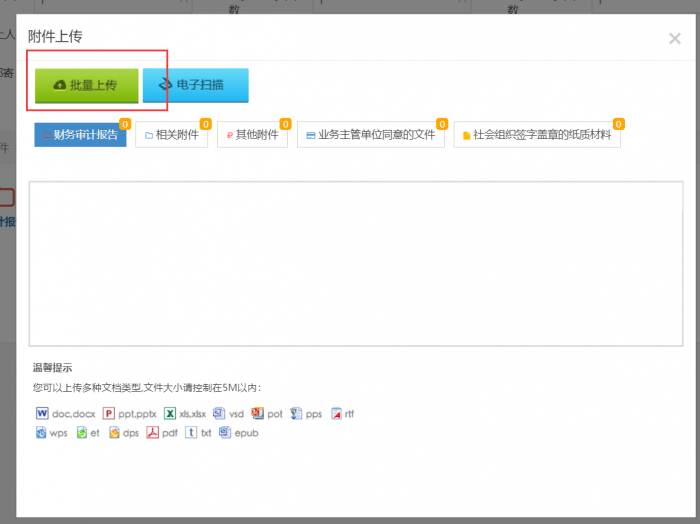Click the Word doc,docx icon
The width and height of the screenshot is (700, 524).
tap(42, 413)
